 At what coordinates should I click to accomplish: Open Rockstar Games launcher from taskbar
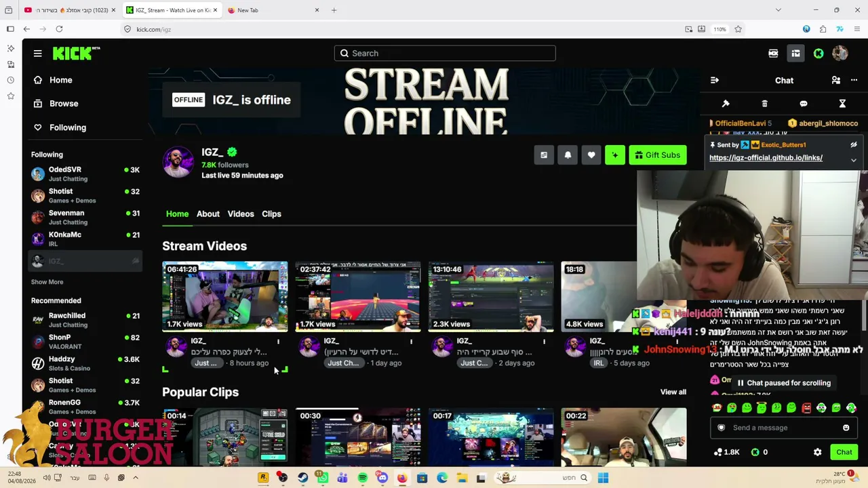(263, 479)
